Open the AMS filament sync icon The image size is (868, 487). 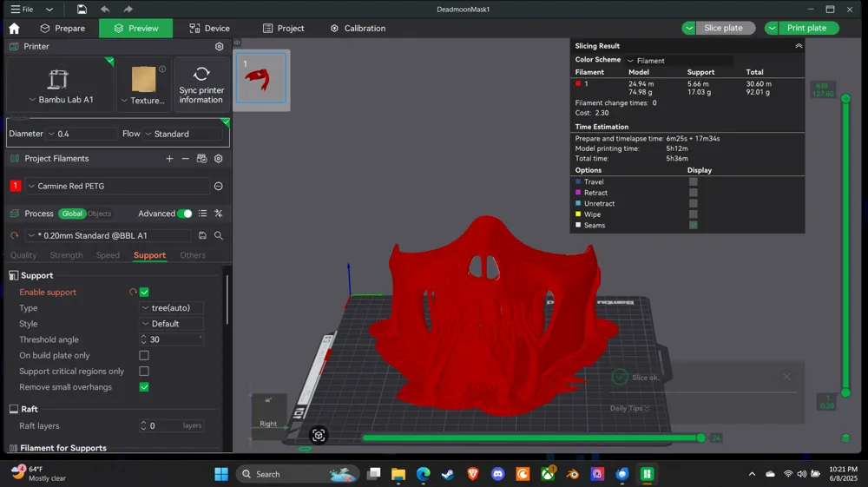click(201, 159)
